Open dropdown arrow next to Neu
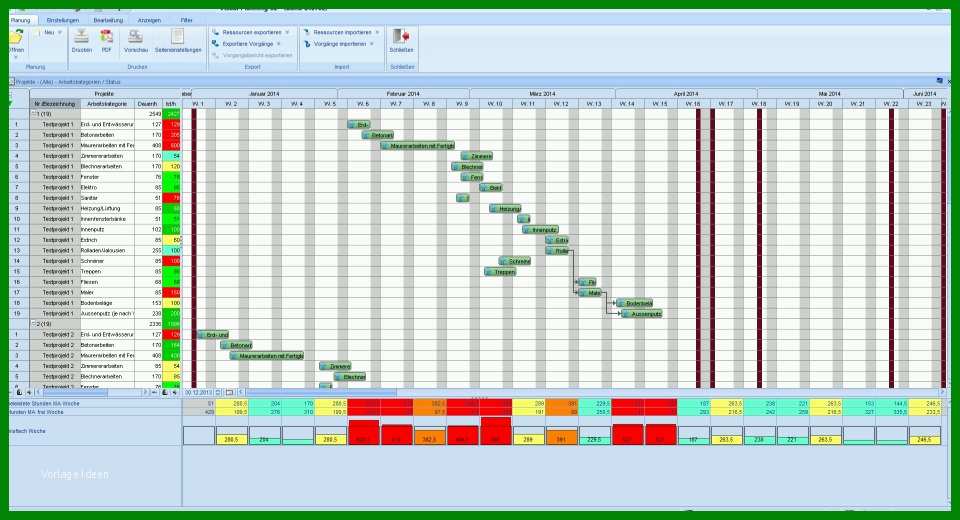Screen dimensions: 960x520 tap(60, 32)
